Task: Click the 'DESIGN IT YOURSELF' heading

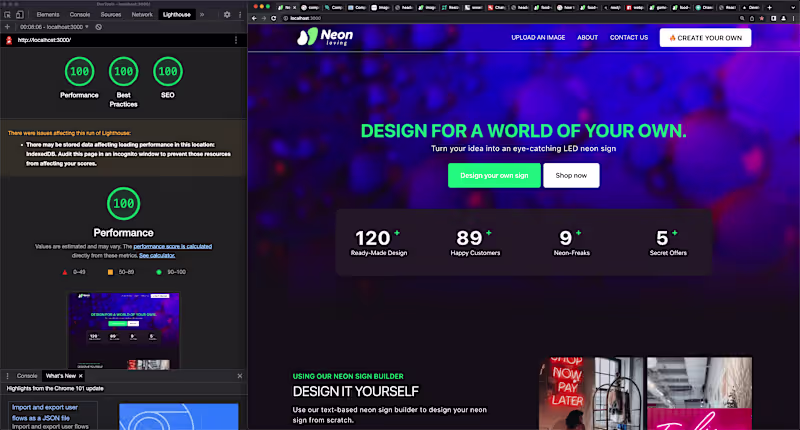Action: 356,391
